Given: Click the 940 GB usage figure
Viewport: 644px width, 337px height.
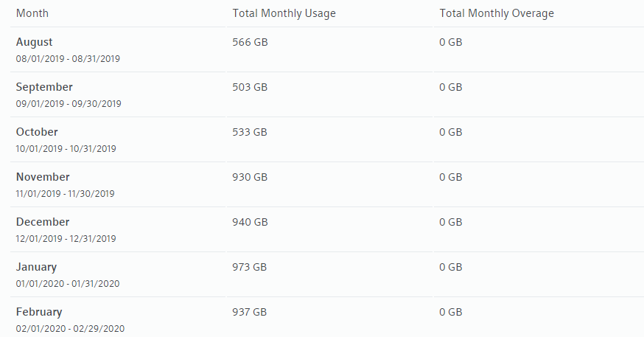Looking at the screenshot, I should [250, 222].
